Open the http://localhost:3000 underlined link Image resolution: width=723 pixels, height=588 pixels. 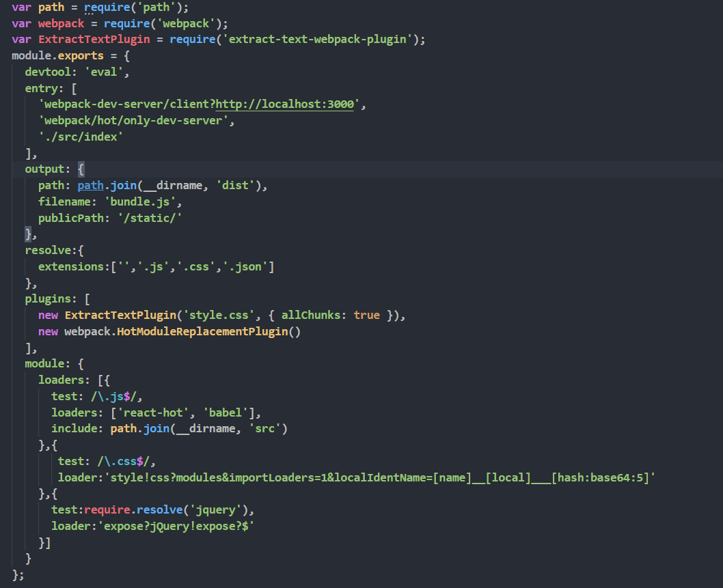284,104
